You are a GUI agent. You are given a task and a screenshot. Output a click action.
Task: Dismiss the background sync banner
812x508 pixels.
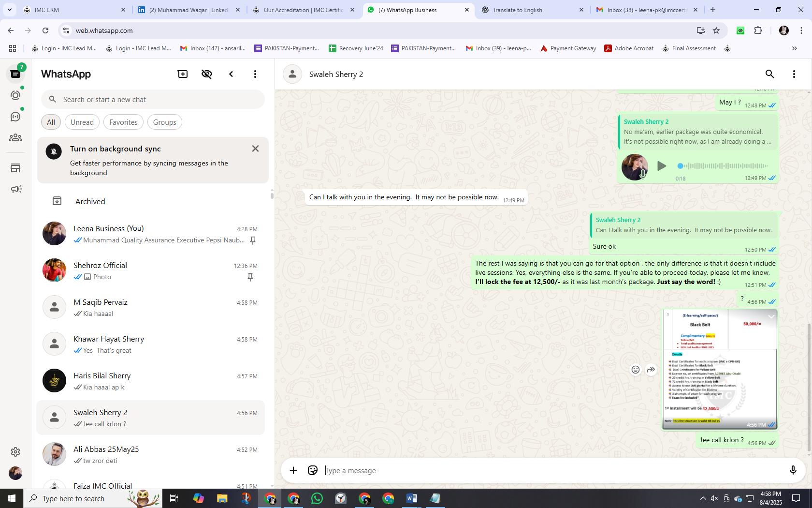pyautogui.click(x=255, y=149)
